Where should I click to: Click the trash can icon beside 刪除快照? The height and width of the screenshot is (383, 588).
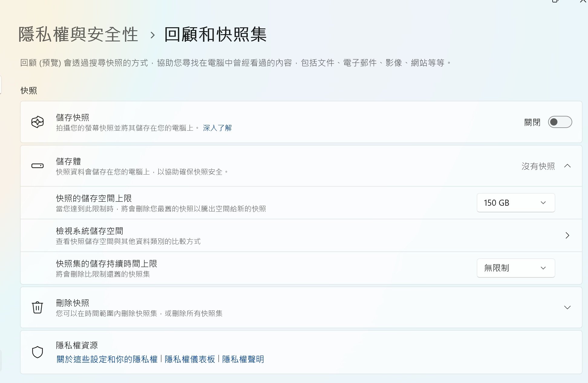(x=38, y=307)
